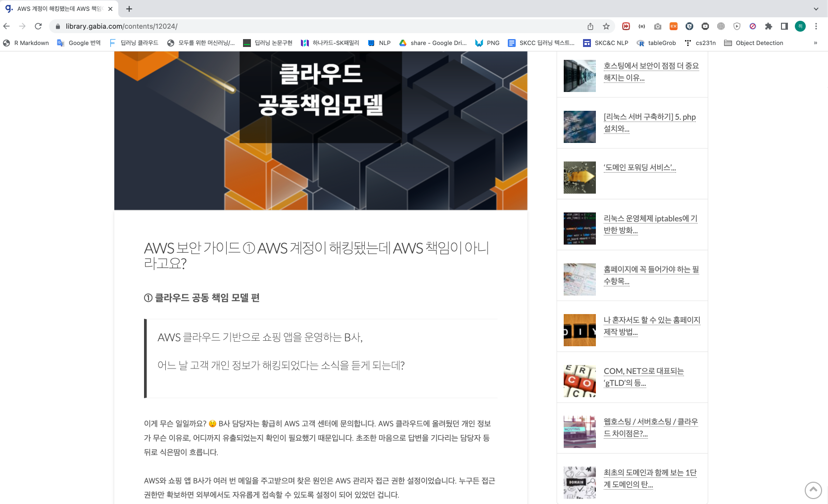The height and width of the screenshot is (504, 828).
Task: Reload the page
Action: click(38, 26)
